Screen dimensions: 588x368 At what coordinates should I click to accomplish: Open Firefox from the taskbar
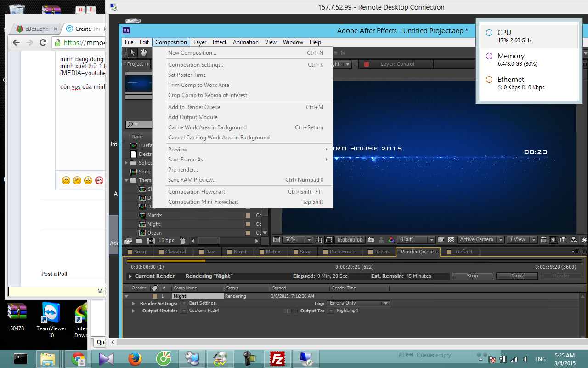click(x=135, y=358)
